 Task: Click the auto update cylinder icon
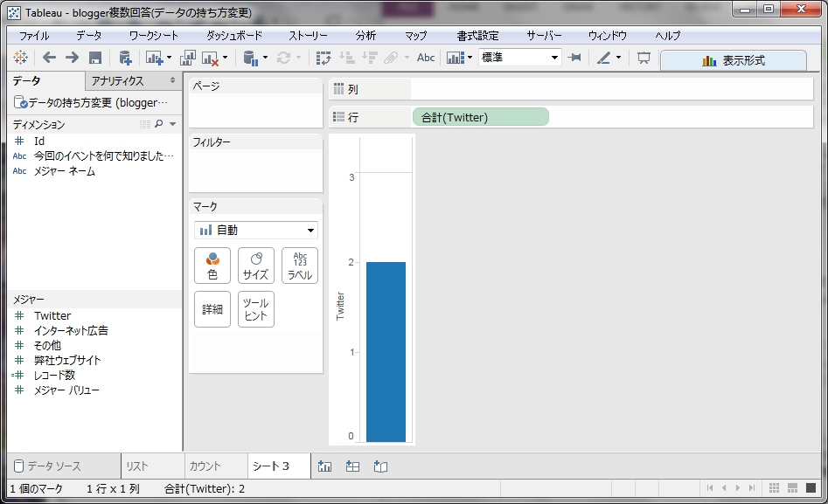(x=251, y=58)
